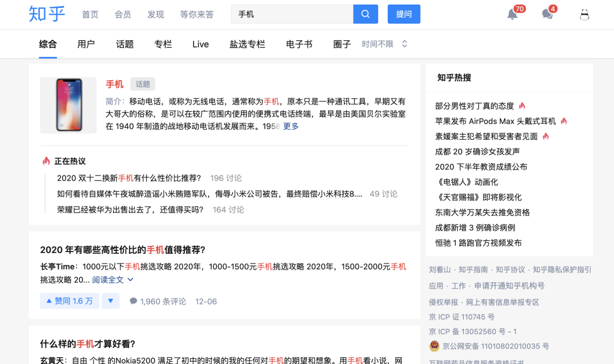Open 2020 双十二换新手机有什么性价比推荐 discussion
Image resolution: width=614 pixels, height=364 pixels.
point(129,178)
